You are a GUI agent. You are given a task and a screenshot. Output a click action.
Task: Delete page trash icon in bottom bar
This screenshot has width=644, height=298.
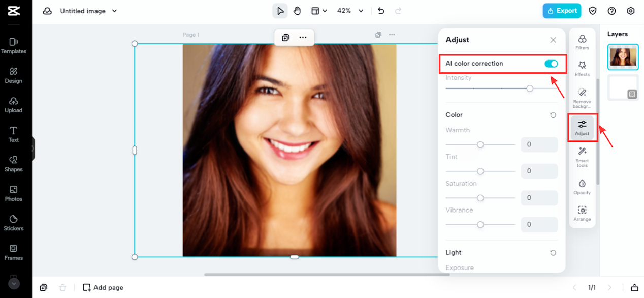coord(62,287)
